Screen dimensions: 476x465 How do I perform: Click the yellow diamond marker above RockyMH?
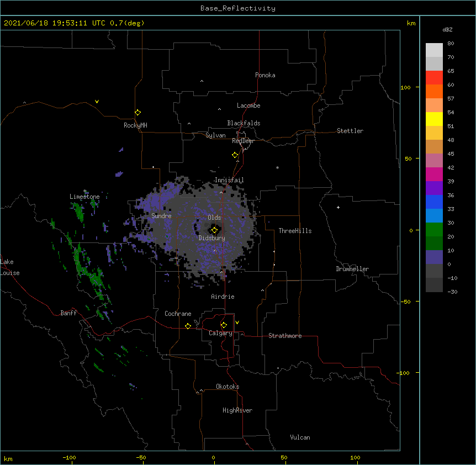click(x=137, y=113)
